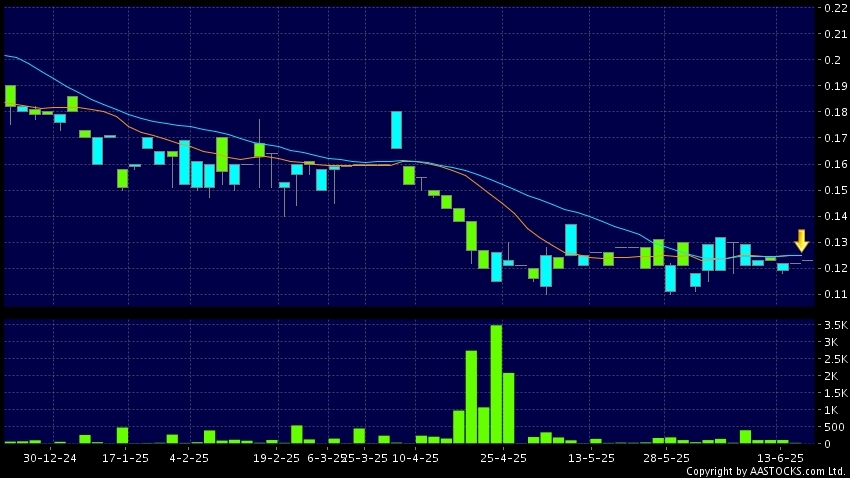
Task: Click the second-tallest volume bar near 2.7K
Action: coord(471,397)
